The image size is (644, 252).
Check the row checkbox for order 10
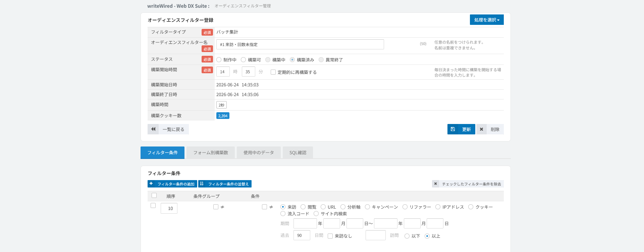[153, 206]
